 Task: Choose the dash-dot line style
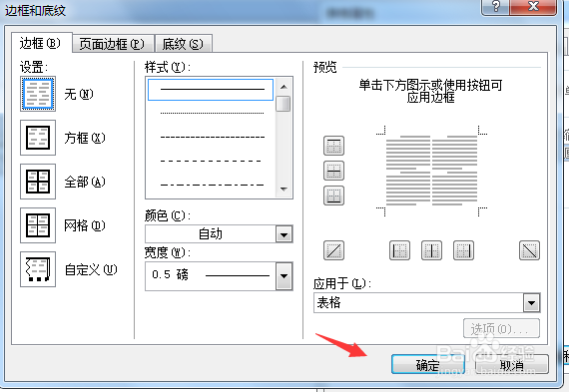tap(212, 185)
